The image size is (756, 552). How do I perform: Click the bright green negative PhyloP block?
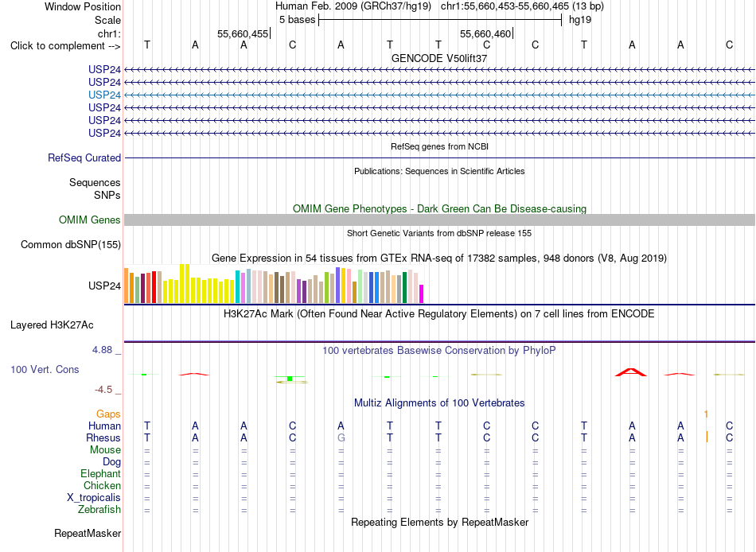(290, 379)
